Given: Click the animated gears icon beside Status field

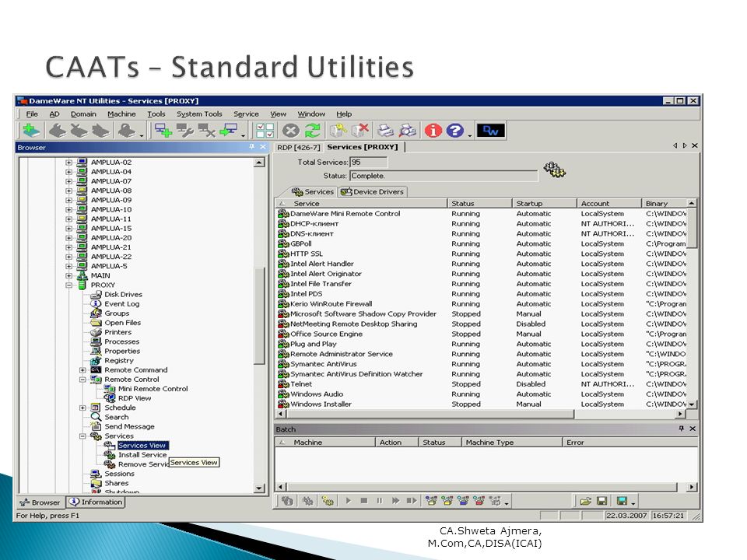Looking at the screenshot, I should click(555, 169).
